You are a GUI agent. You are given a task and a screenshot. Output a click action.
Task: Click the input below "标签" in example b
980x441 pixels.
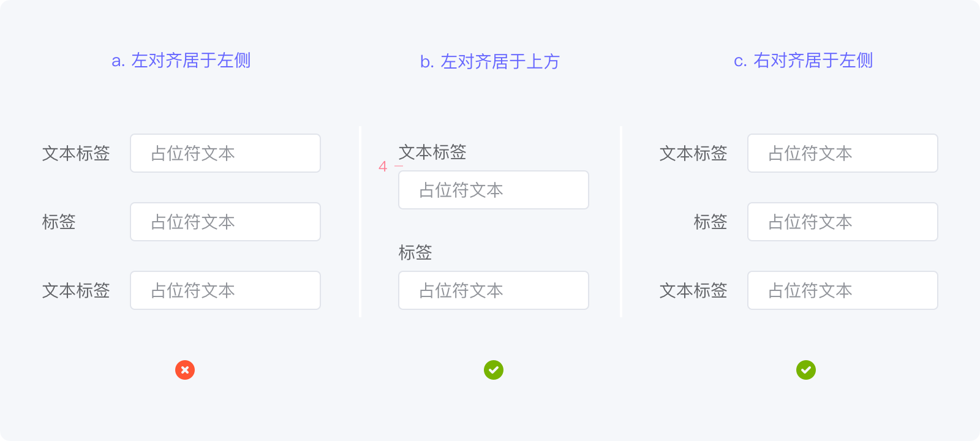[x=494, y=290]
